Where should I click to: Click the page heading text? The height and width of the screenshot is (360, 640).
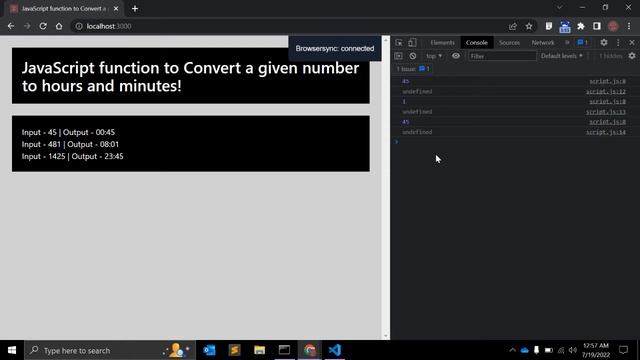pos(191,77)
